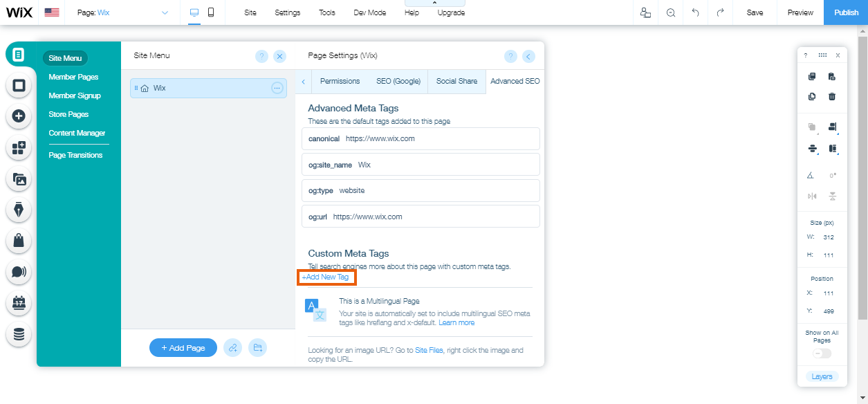
Task: Open the Content Manager database icon
Action: click(19, 334)
